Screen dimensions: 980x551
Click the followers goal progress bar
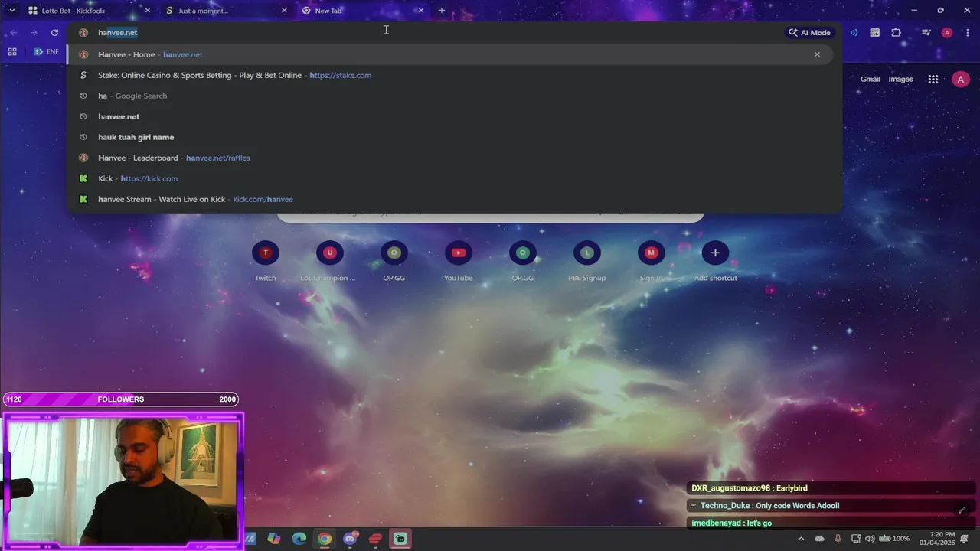[x=121, y=399]
